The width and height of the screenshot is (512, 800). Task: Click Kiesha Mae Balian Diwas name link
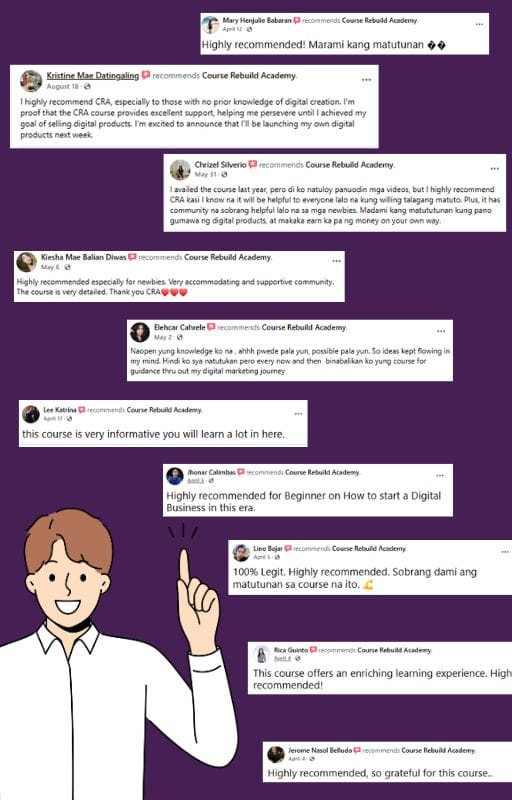(84, 257)
